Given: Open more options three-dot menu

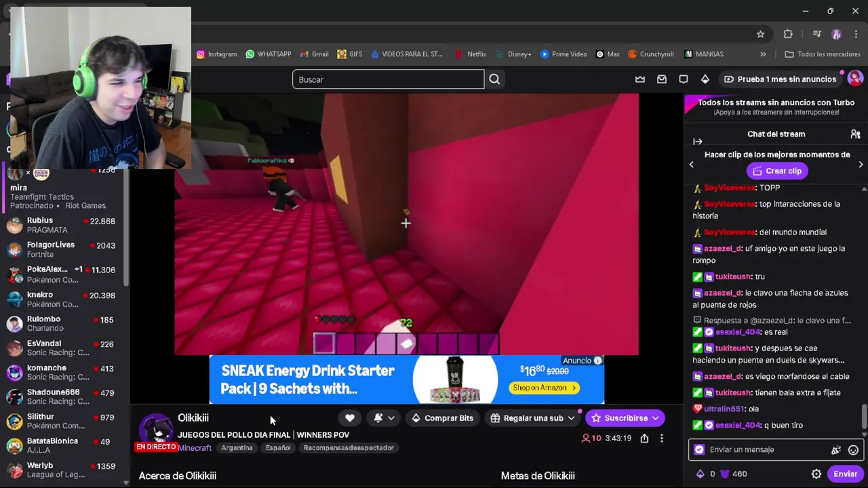Looking at the screenshot, I should (662, 439).
